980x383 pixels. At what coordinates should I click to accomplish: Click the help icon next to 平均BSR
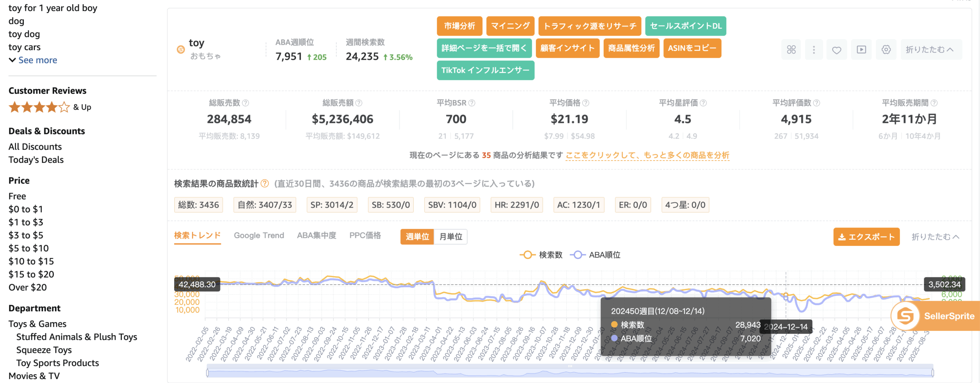472,103
